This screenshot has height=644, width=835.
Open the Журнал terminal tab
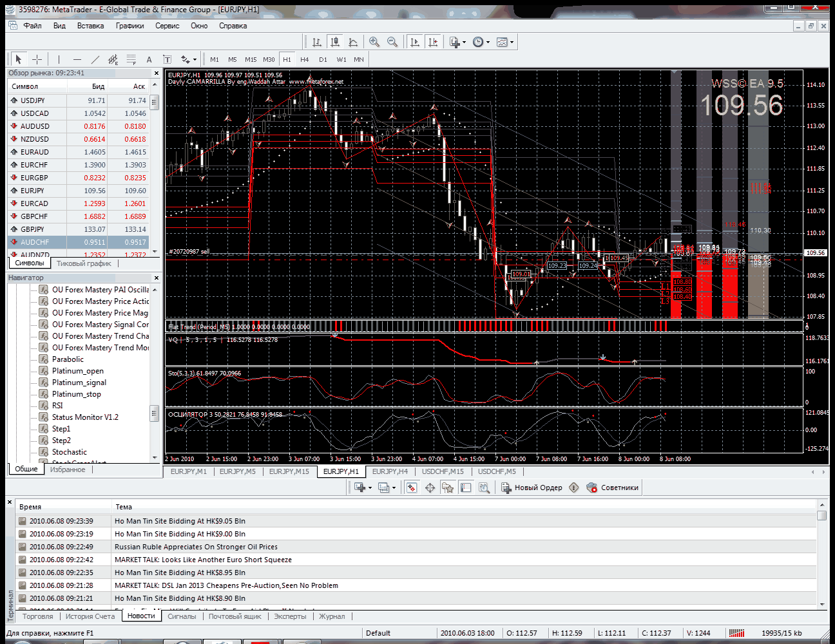pyautogui.click(x=332, y=616)
